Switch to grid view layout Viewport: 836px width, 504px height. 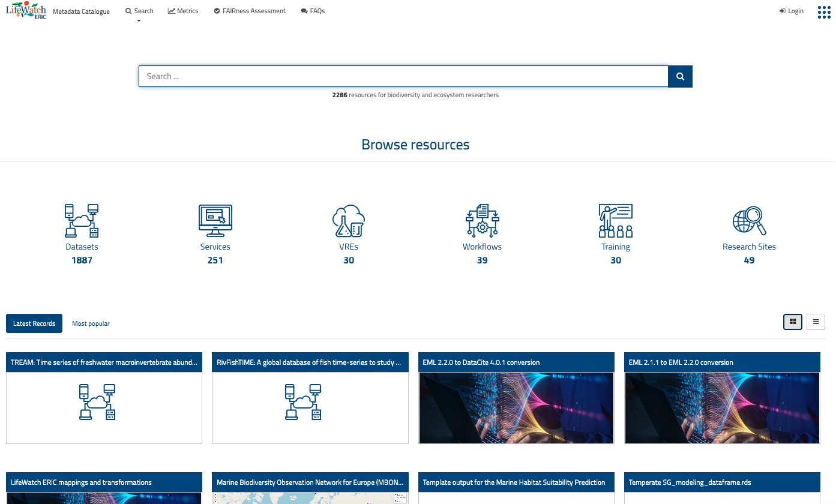(x=793, y=322)
